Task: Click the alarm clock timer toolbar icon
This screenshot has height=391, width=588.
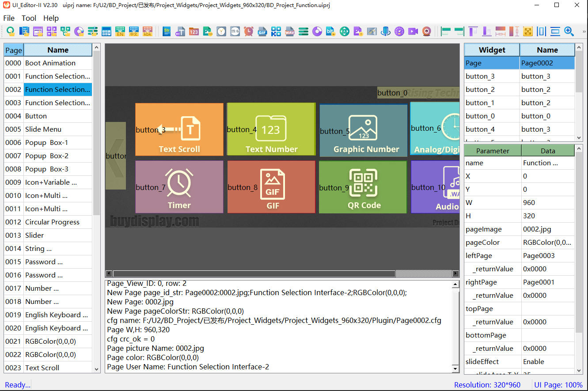Action: (x=249, y=31)
